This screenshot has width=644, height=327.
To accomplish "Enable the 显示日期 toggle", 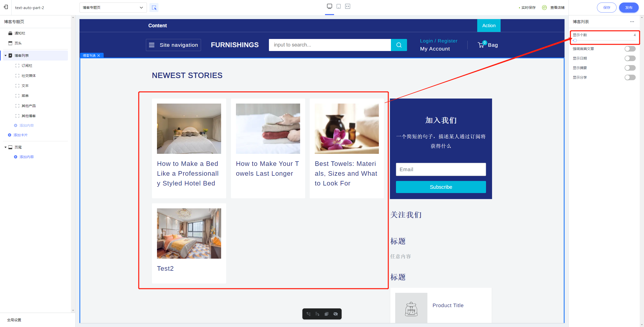I will pos(630,58).
